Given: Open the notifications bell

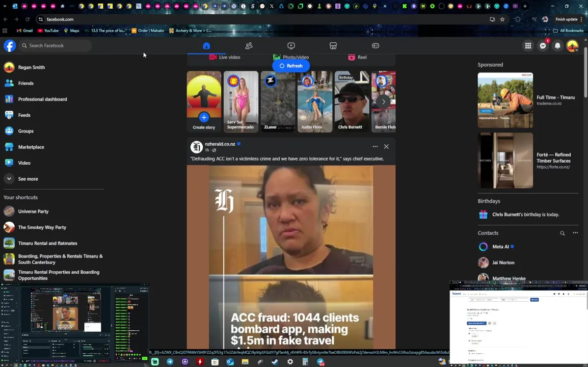Looking at the screenshot, I should click(x=557, y=46).
